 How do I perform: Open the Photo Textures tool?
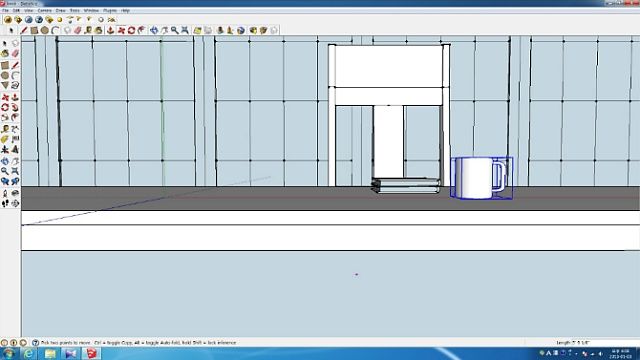[x=230, y=30]
